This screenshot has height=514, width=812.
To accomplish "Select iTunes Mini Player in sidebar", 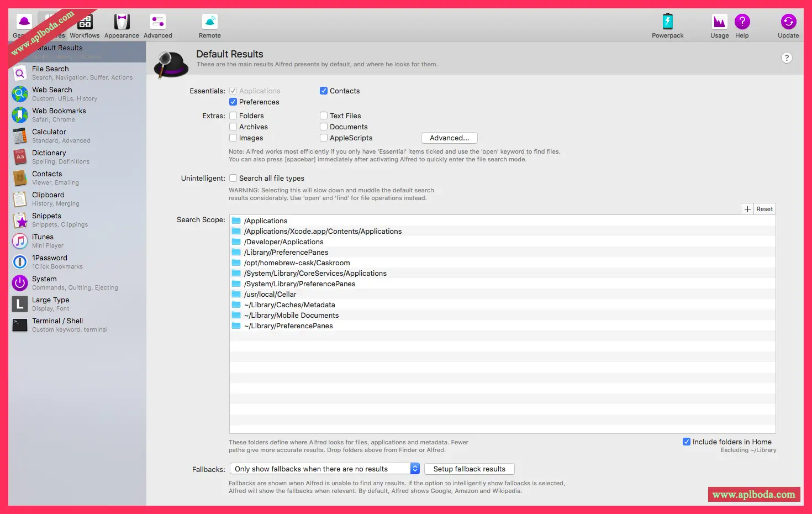I will [x=43, y=240].
